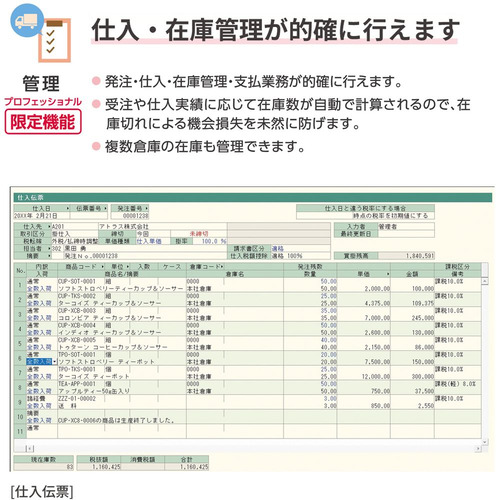Click 全数入荷 link in row 2

(39, 303)
